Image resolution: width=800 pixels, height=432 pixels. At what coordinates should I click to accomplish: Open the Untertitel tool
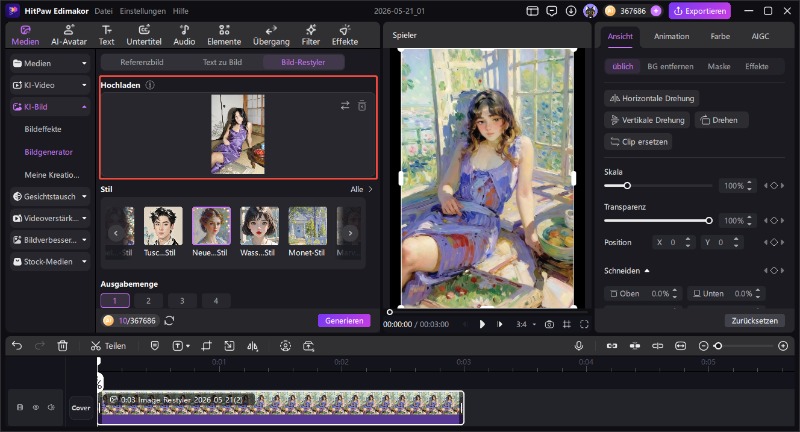(x=144, y=35)
